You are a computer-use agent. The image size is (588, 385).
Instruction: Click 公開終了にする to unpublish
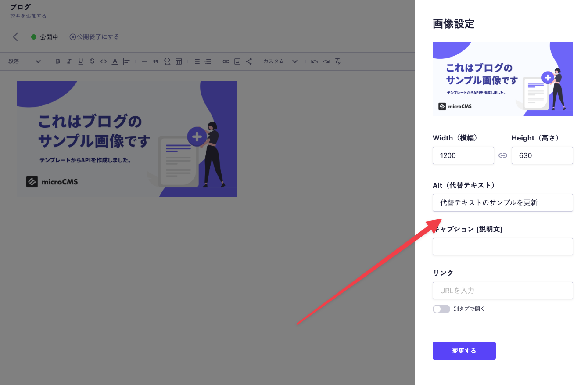[x=94, y=37]
